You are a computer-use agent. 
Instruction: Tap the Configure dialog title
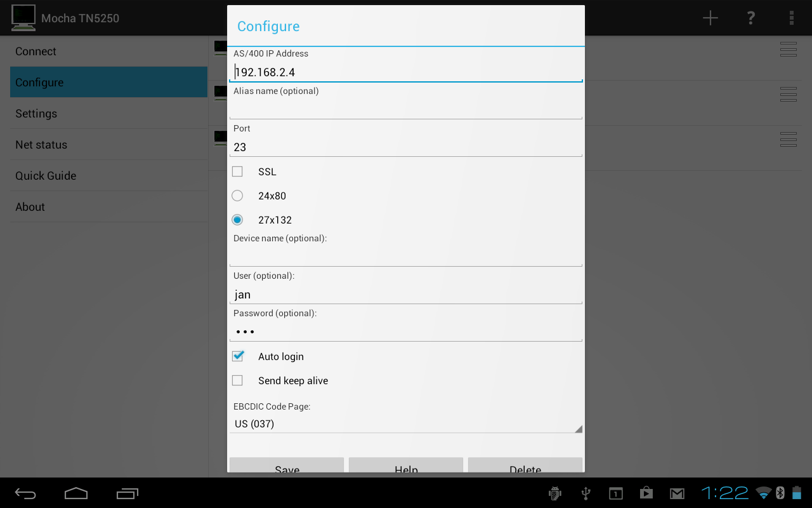[x=268, y=26]
